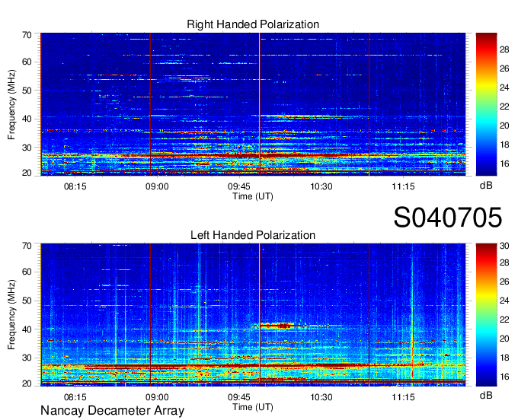Click the 09:45 time tick of Left Handed plot
518x420 pixels.
(239, 397)
